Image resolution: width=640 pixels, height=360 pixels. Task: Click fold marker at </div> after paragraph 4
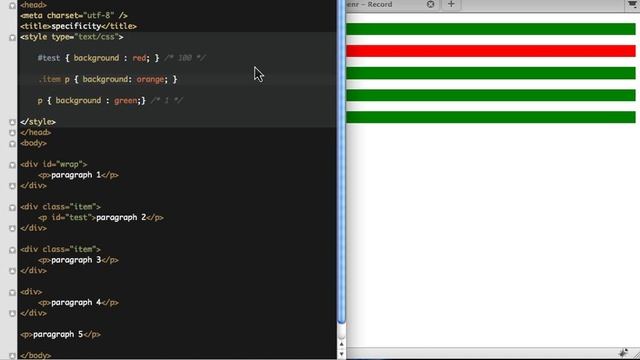(x=13, y=313)
